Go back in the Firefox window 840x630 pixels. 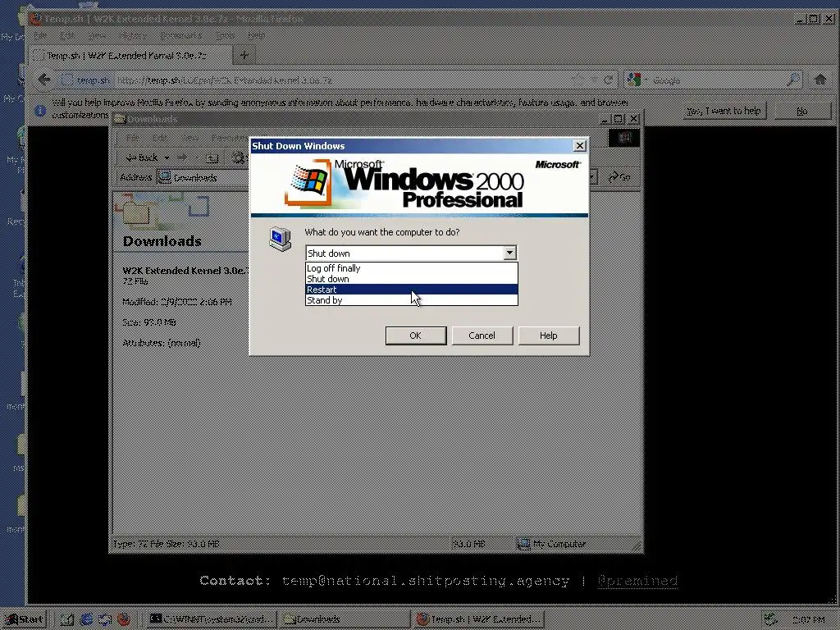pos(44,80)
